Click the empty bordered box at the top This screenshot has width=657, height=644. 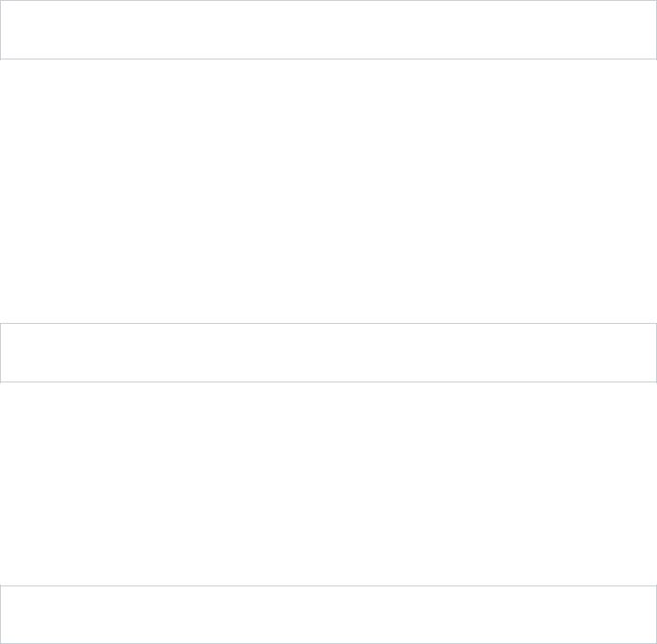328,30
